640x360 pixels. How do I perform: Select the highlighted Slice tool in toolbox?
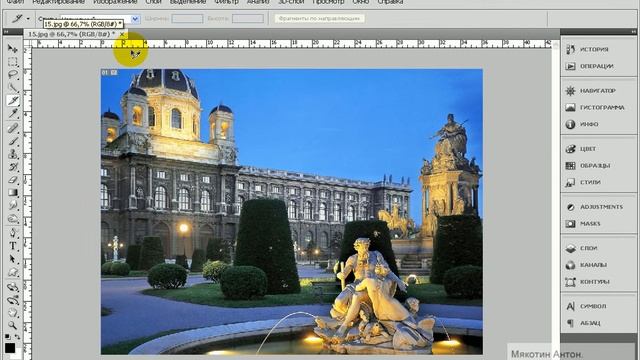(12, 100)
